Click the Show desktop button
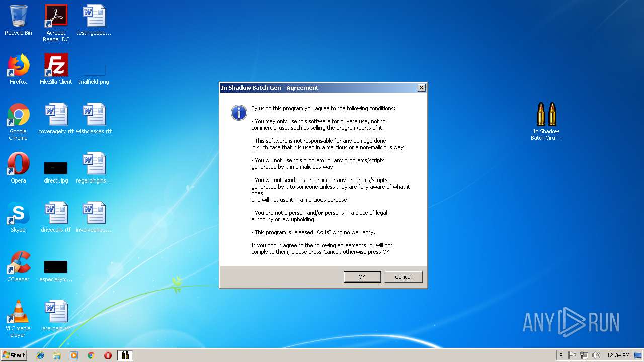 tap(639, 355)
